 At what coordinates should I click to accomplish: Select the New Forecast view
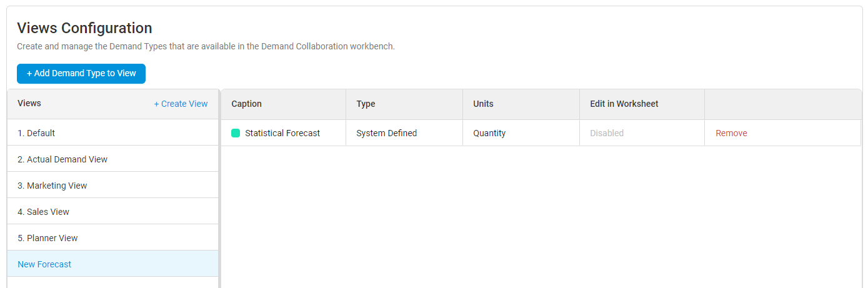pos(44,264)
